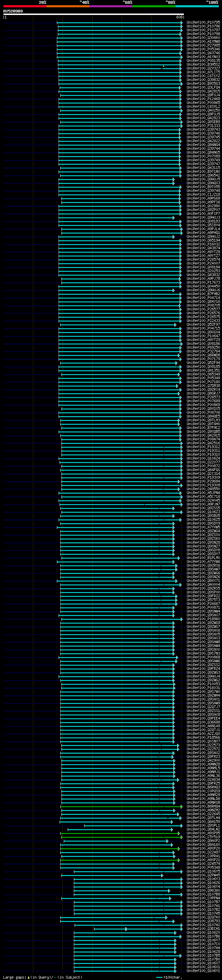Select the UniRef100_P07089 label
Viewport: 222px width, 980px height.
pyautogui.click(x=203, y=156)
